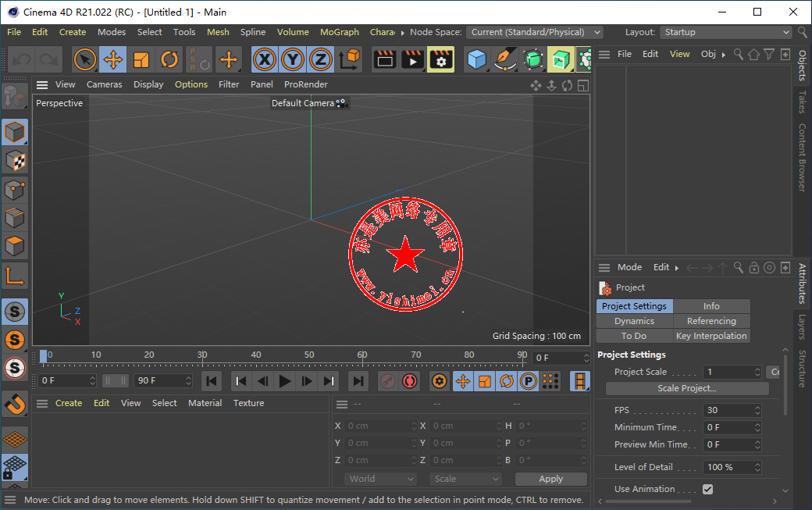Viewport: 812px width, 510px height.
Task: Enable Axis mode L-shaped icon
Action: click(x=15, y=276)
